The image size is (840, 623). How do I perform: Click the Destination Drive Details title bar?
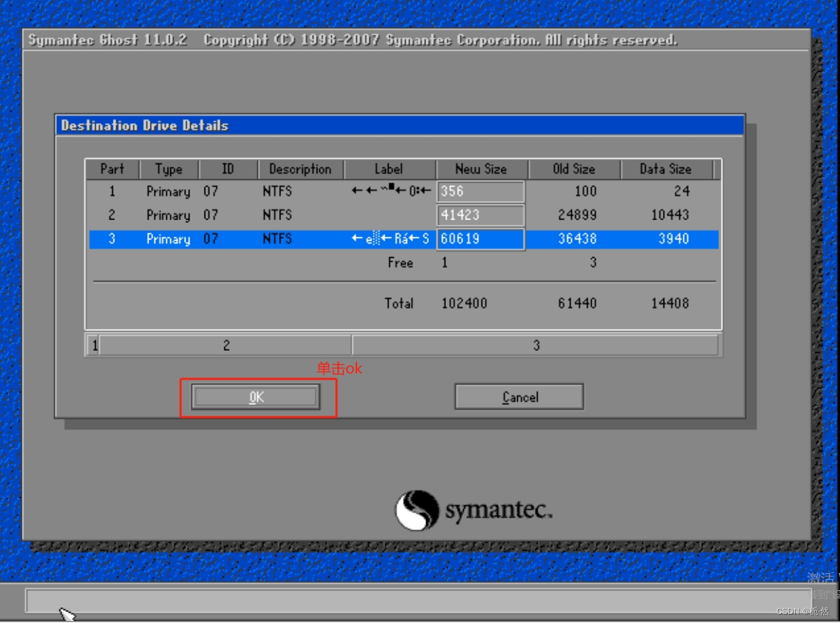coord(399,125)
